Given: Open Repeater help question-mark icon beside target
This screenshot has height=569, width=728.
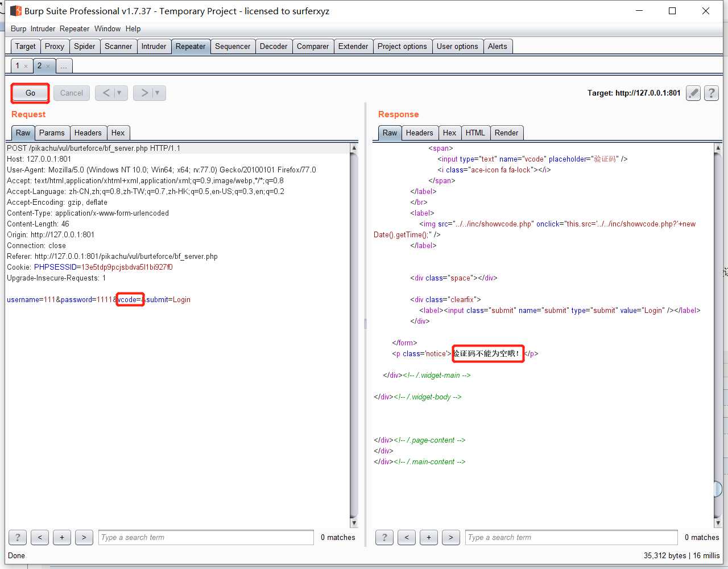Looking at the screenshot, I should coord(712,93).
